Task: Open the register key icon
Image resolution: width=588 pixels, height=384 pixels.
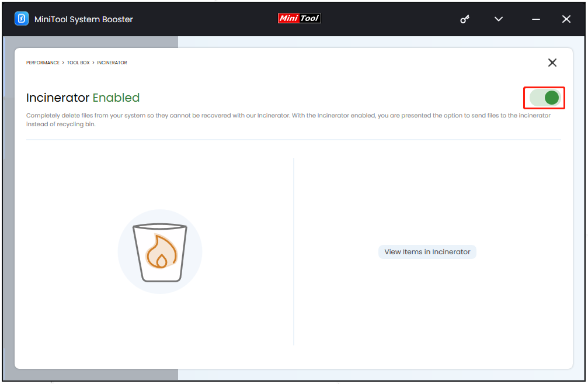Action: [465, 19]
